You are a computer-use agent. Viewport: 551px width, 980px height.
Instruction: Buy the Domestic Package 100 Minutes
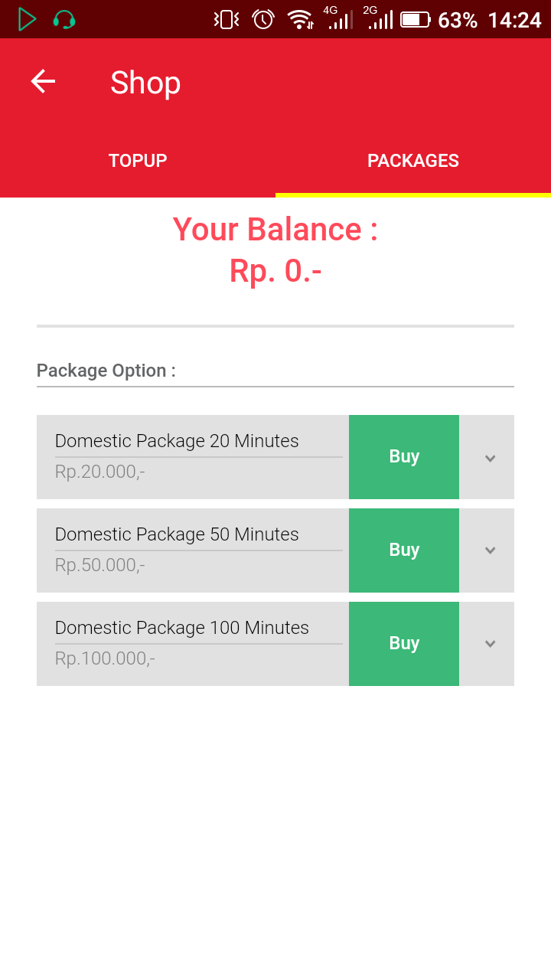(404, 644)
